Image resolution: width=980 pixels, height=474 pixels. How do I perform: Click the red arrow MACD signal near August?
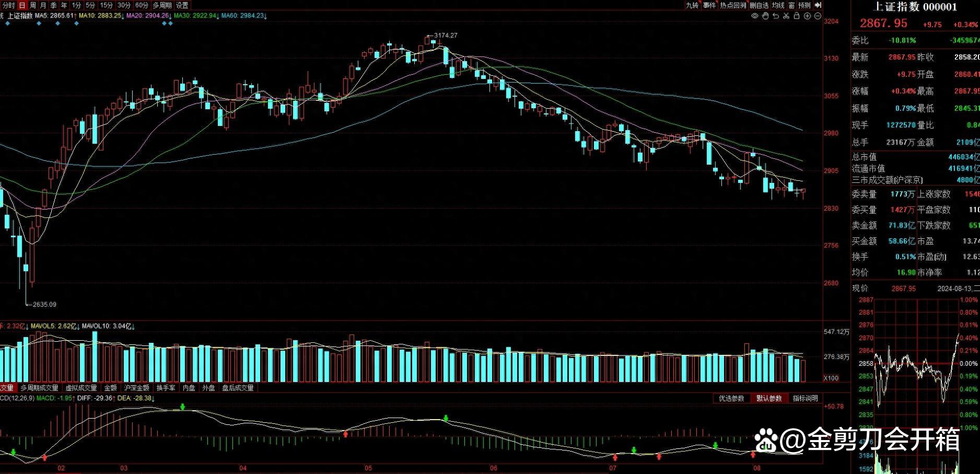[753, 455]
